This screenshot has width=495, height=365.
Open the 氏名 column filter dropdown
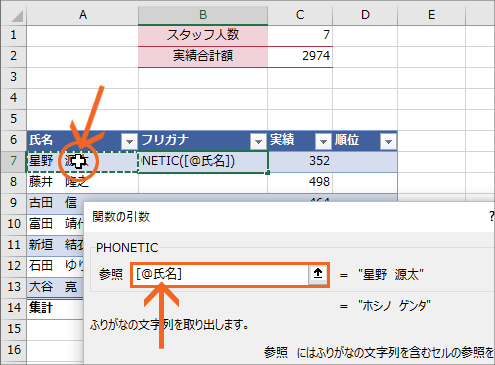(129, 142)
